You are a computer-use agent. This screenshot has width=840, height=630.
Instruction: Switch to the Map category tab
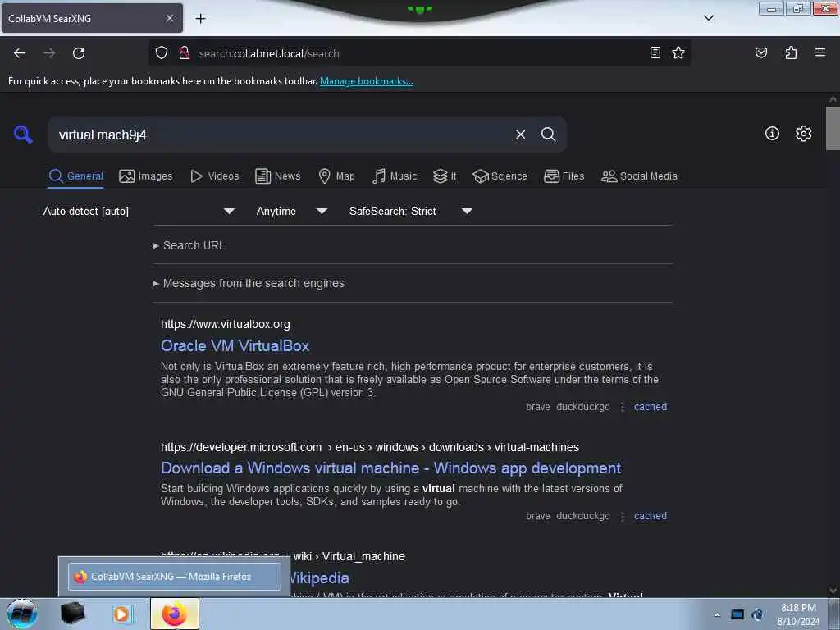click(336, 176)
